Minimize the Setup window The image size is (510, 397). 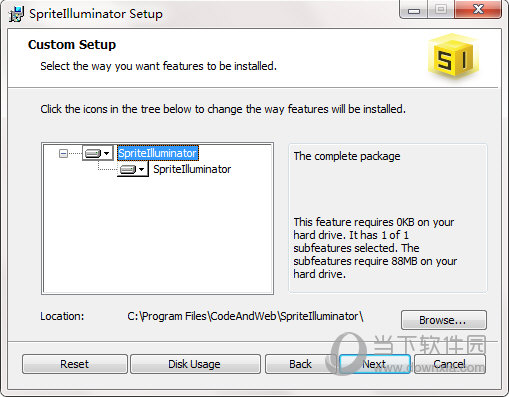point(414,10)
